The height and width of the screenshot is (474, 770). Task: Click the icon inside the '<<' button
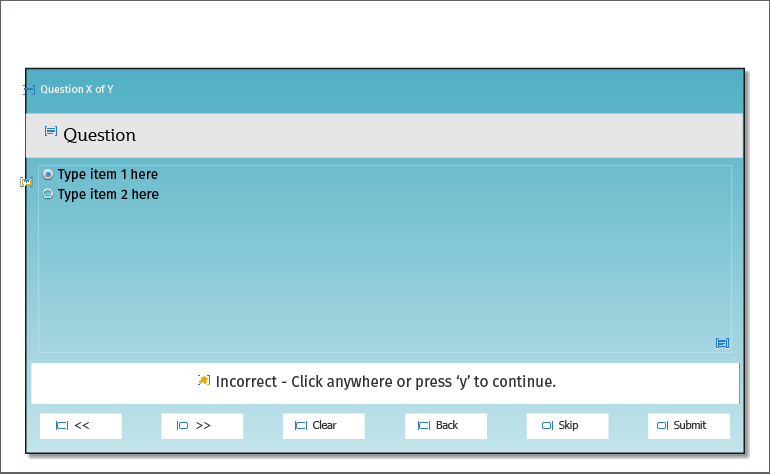62,426
